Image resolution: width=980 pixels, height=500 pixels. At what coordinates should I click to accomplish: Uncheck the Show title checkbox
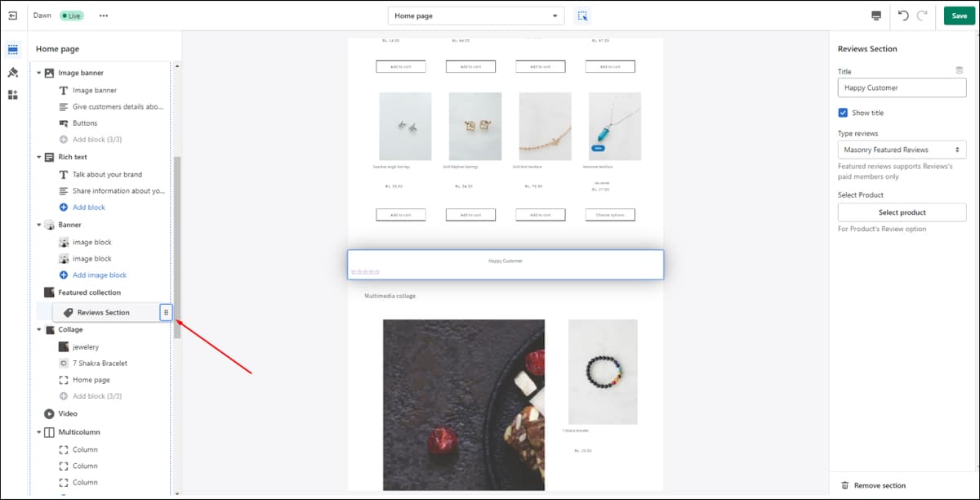point(843,113)
